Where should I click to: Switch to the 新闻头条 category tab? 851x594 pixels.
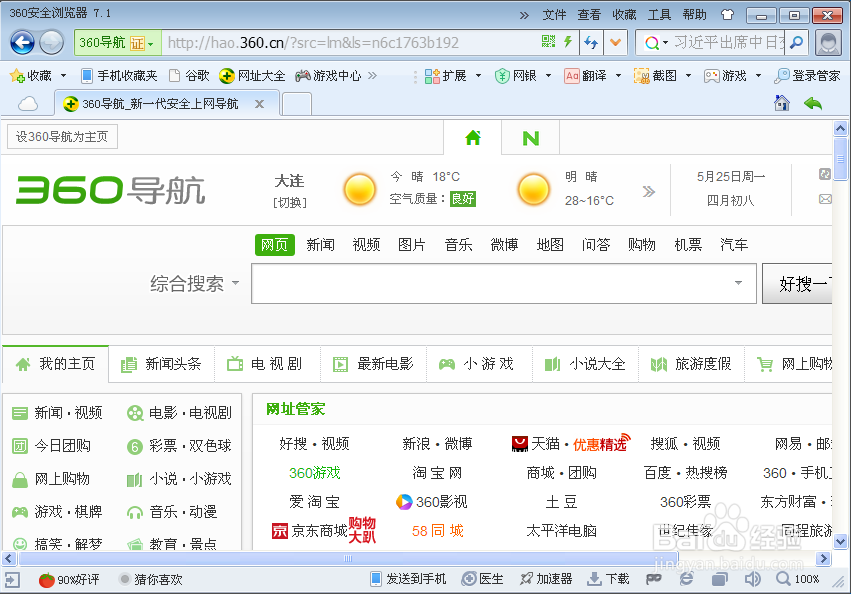[x=161, y=364]
